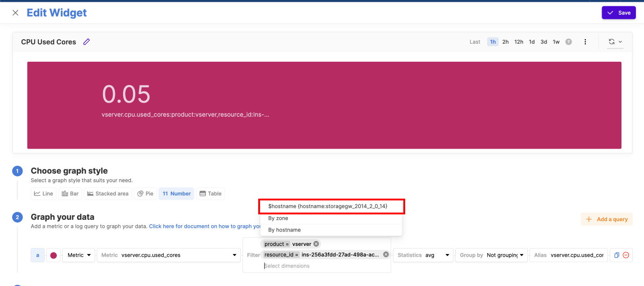Select the Line graph style
This screenshot has height=286, width=644.
(43, 194)
